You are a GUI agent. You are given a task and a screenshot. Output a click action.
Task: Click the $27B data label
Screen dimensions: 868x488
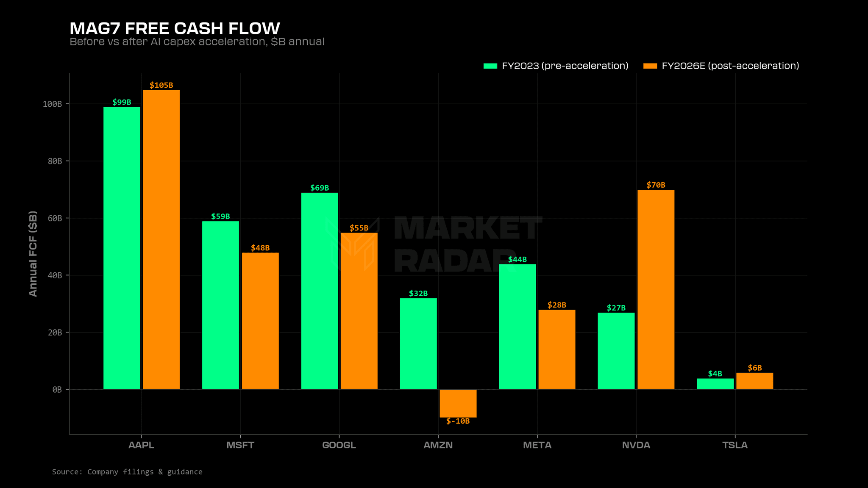coord(616,308)
